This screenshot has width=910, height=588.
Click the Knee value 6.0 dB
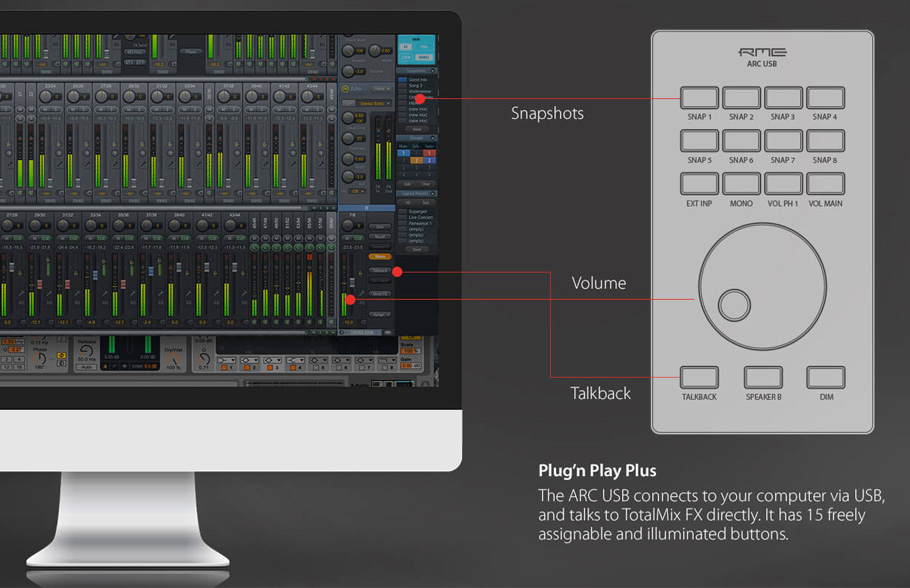(151, 366)
